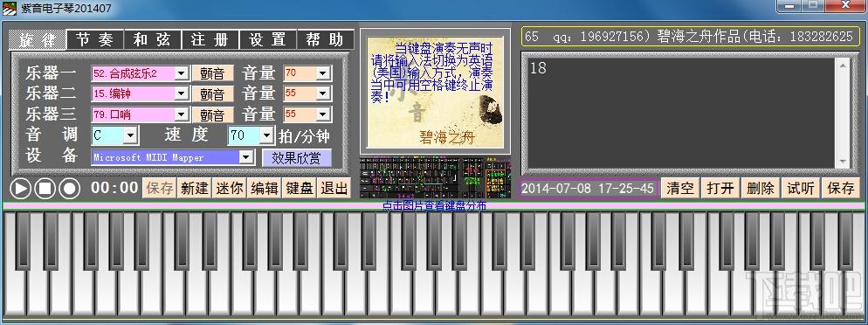
Task: Open the 编辑 editor button
Action: point(264,188)
